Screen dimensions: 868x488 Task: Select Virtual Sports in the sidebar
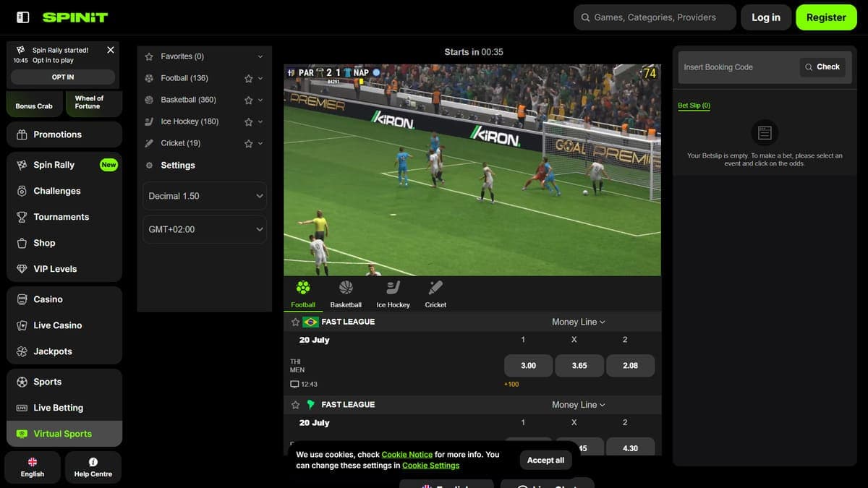[64, 434]
